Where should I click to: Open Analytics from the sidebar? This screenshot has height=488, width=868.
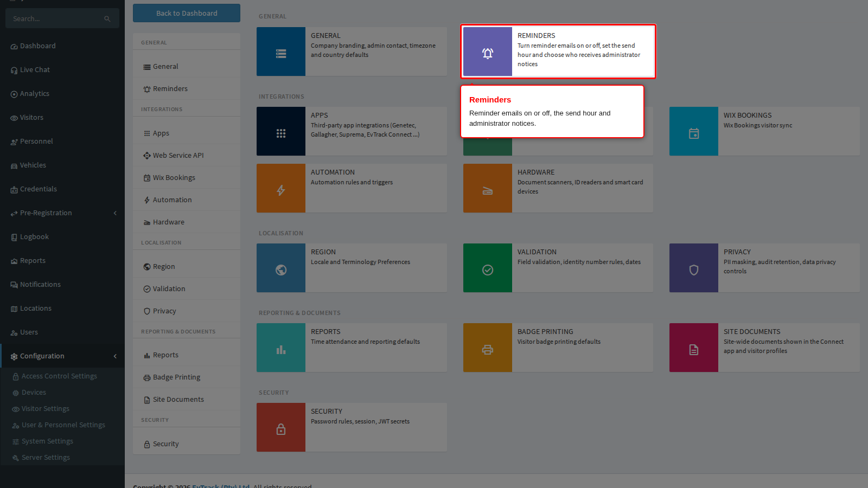tap(62, 94)
